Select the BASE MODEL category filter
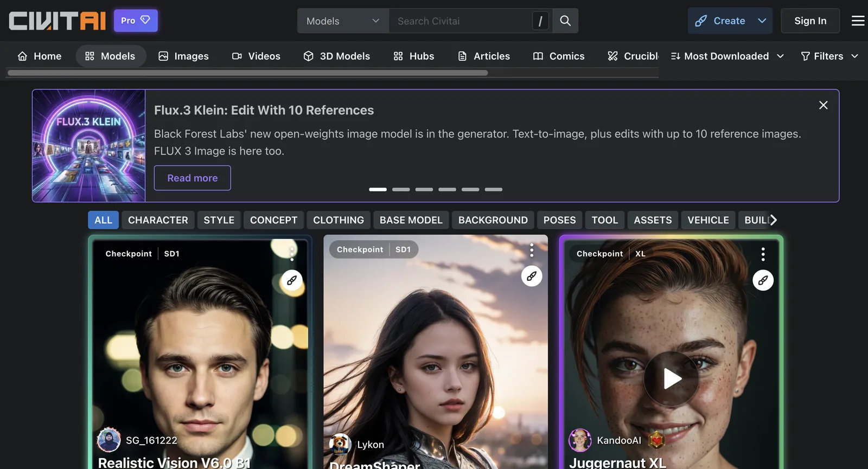Image resolution: width=868 pixels, height=469 pixels. 411,220
